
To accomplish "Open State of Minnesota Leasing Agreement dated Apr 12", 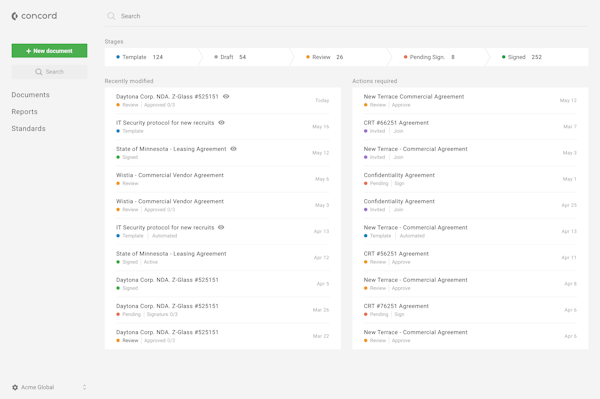I will click(x=223, y=257).
